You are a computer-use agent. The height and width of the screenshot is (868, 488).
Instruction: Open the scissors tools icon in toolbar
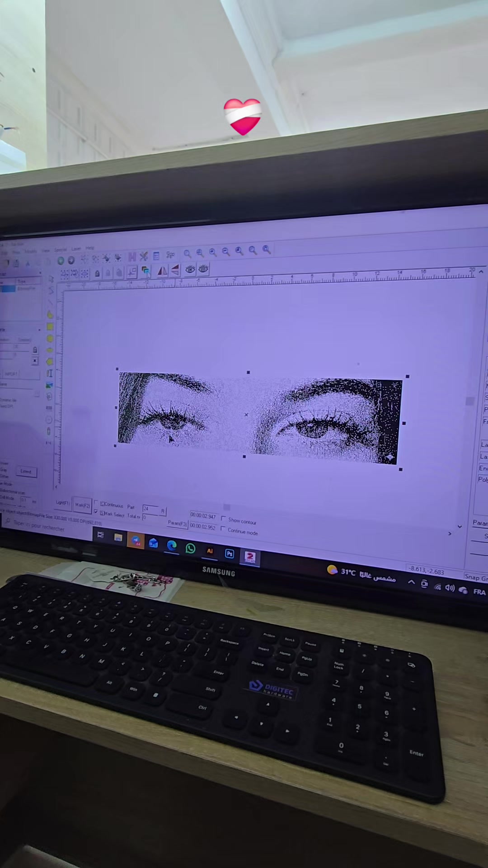point(144,257)
